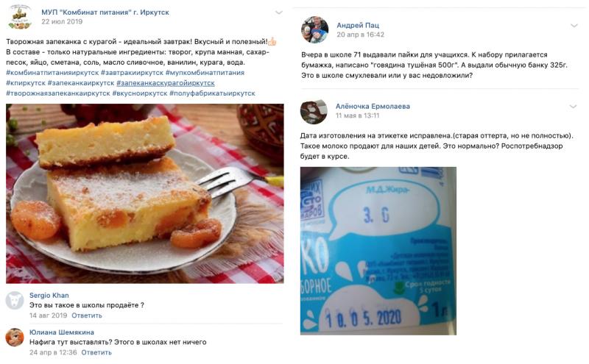Open the options chevron on Алёночка Ермолаева's post
This screenshot has width=589, height=364.
point(573,107)
